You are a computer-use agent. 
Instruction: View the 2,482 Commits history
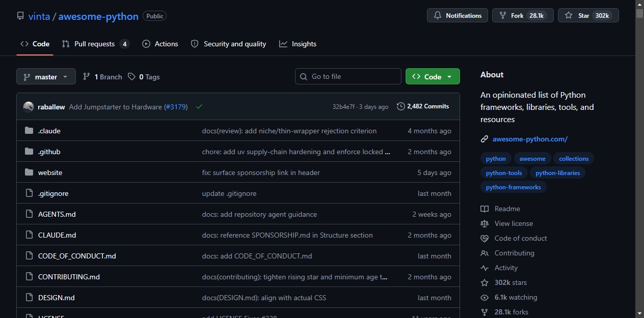423,106
